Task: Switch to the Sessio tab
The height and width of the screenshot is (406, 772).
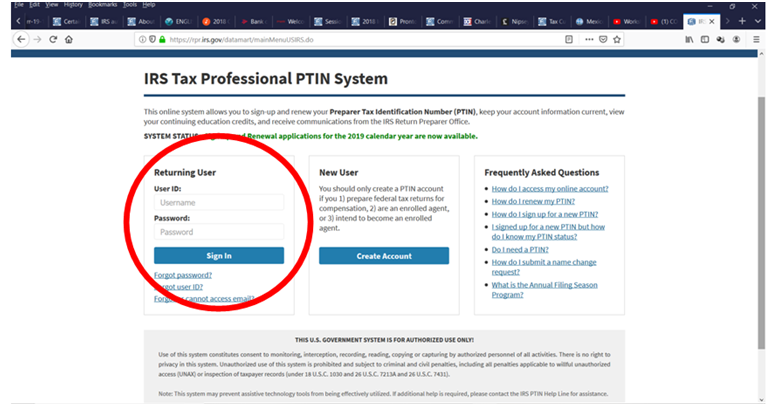Action: [x=328, y=22]
